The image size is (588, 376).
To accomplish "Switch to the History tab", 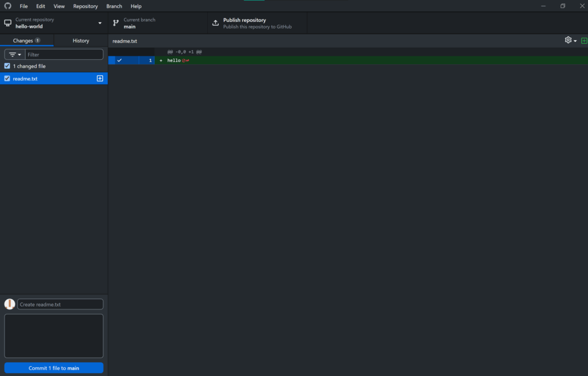I will point(80,41).
